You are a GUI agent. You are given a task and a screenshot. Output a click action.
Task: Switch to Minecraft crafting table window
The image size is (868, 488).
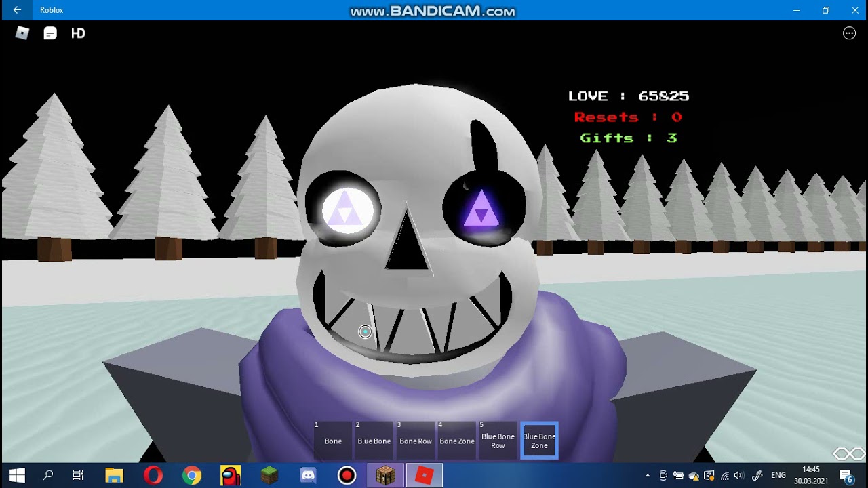(x=386, y=476)
